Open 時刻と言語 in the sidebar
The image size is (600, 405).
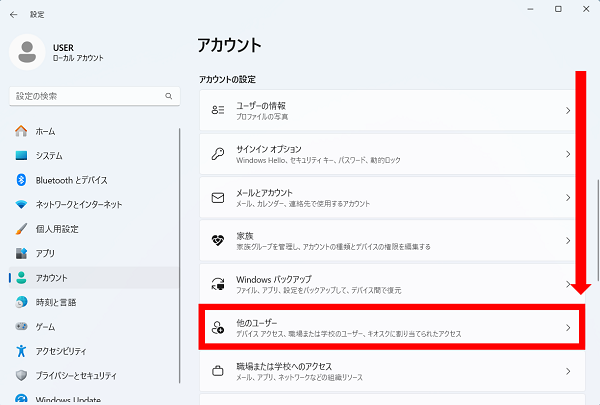pyautogui.click(x=94, y=302)
